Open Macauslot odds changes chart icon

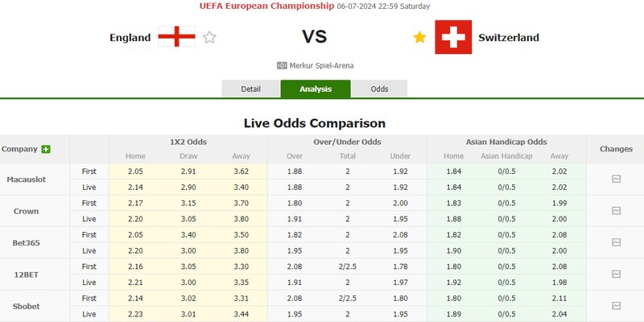(616, 179)
